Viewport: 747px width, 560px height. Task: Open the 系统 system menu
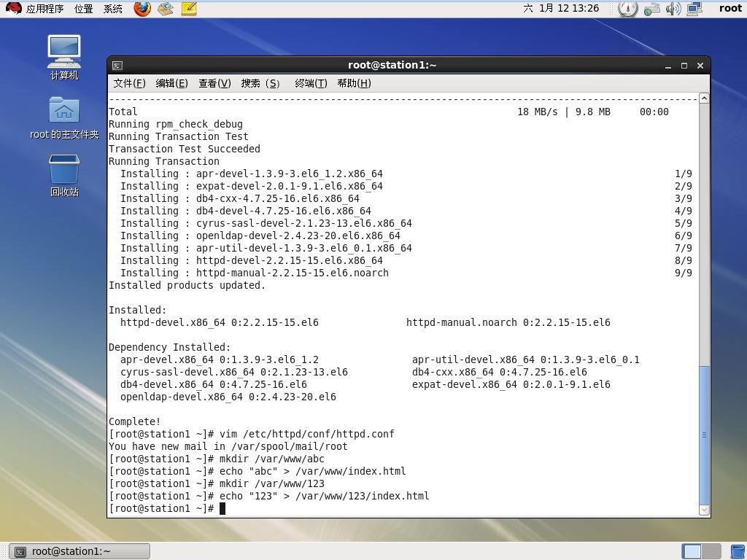113,9
